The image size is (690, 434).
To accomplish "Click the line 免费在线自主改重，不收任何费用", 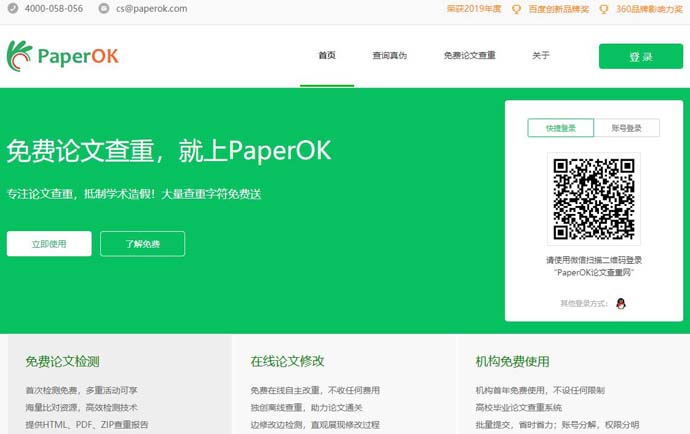I will pos(315,390).
